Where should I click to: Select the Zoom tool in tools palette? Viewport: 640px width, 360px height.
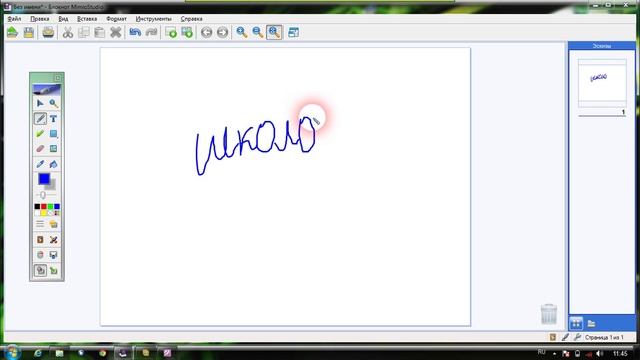[x=53, y=103]
